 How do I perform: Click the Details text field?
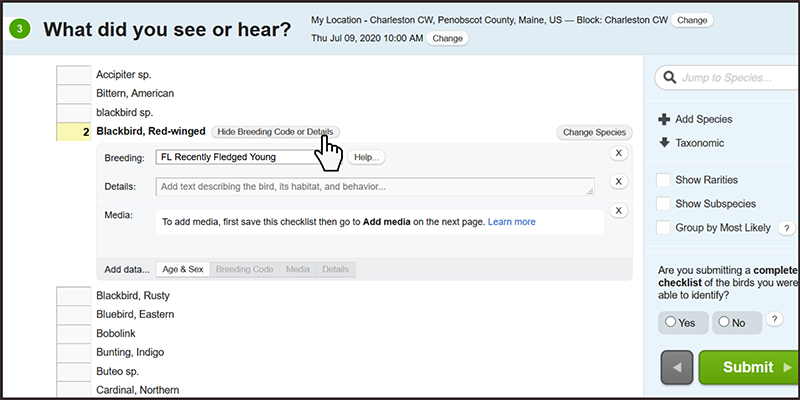pyautogui.click(x=375, y=186)
